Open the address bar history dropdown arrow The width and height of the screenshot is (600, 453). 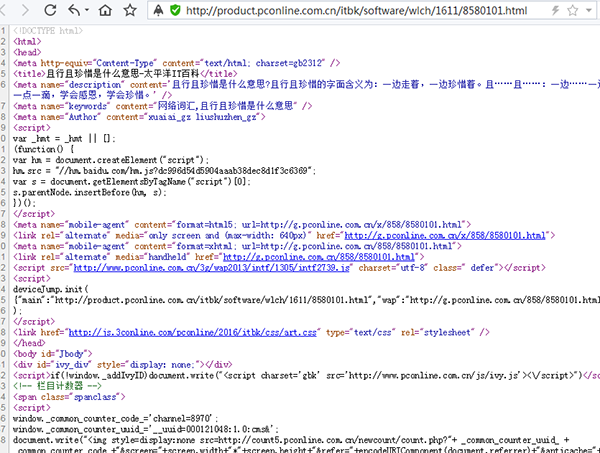589,10
